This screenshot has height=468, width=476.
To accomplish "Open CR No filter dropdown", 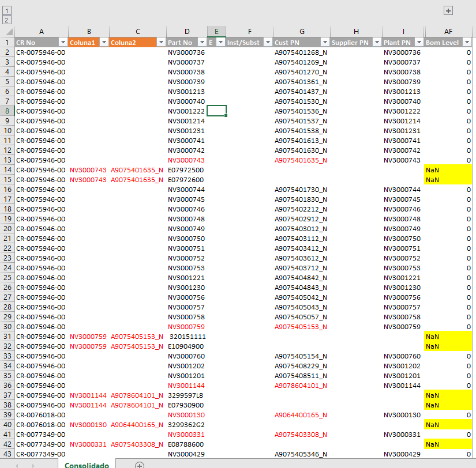I will pos(63,42).
